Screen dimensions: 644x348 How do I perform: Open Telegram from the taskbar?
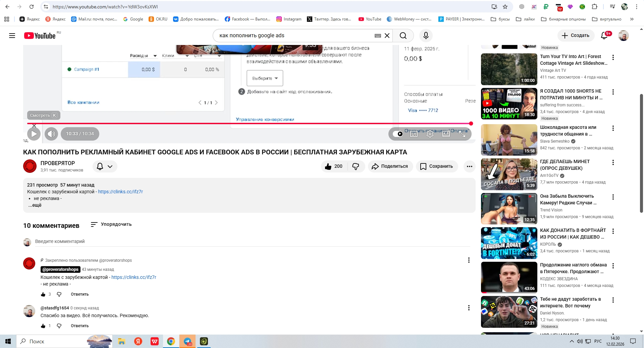click(x=187, y=341)
